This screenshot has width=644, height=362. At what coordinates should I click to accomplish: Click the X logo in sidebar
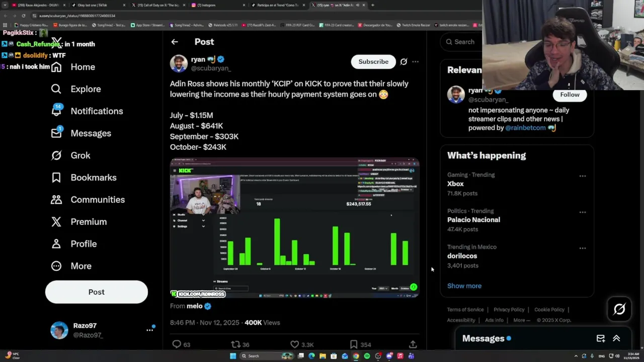(56, 42)
